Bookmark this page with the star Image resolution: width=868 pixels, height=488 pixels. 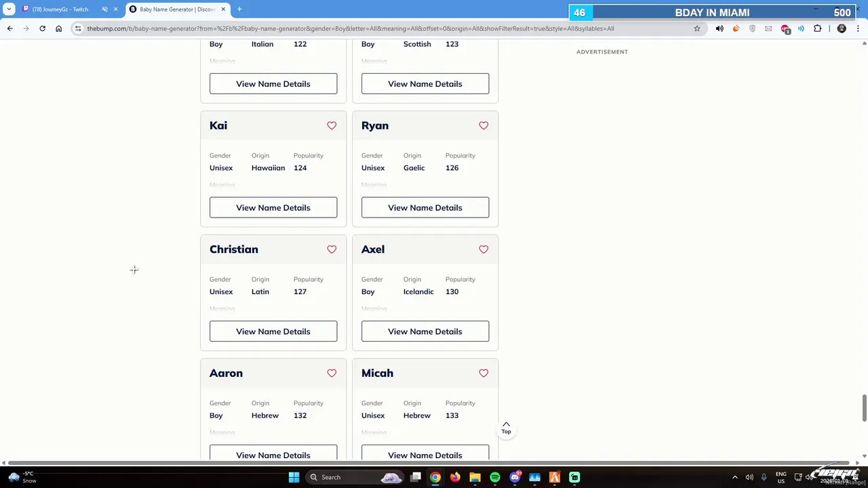(696, 28)
